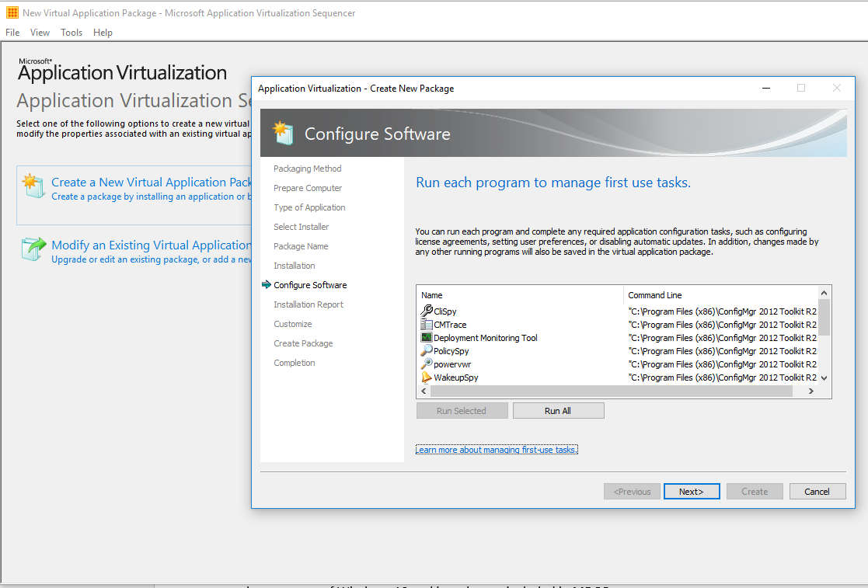Image resolution: width=868 pixels, height=588 pixels.
Task: Click the PolicySpy magnifier icon
Action: (x=427, y=350)
